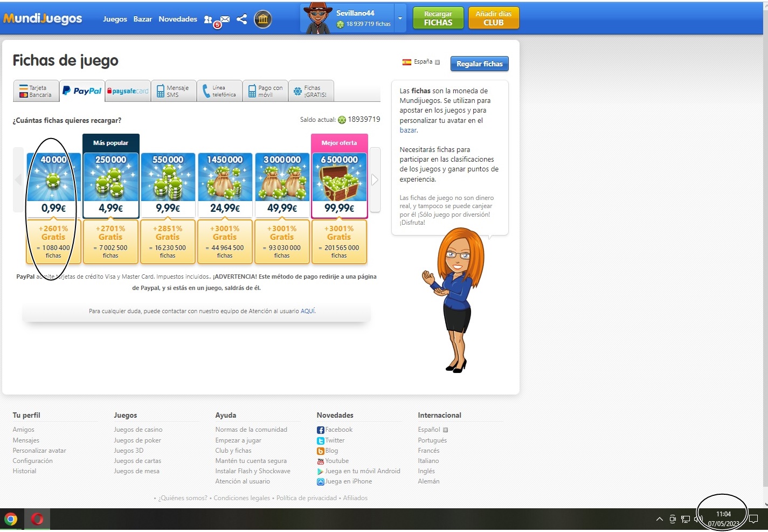Select the Fichas ¡GRATIS! tab

tap(311, 91)
